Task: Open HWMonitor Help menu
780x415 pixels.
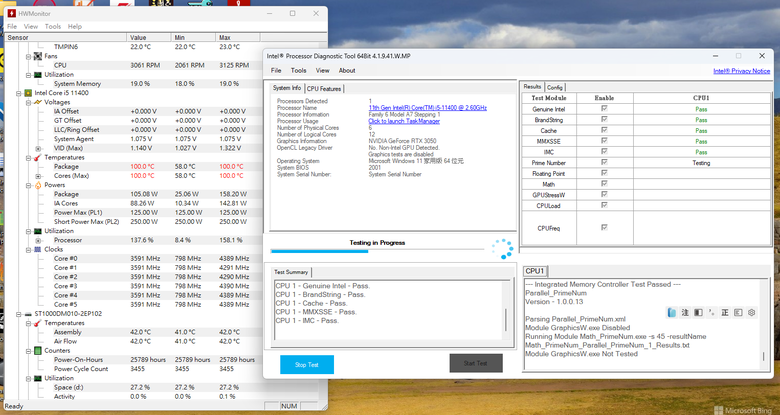Action: coord(75,26)
